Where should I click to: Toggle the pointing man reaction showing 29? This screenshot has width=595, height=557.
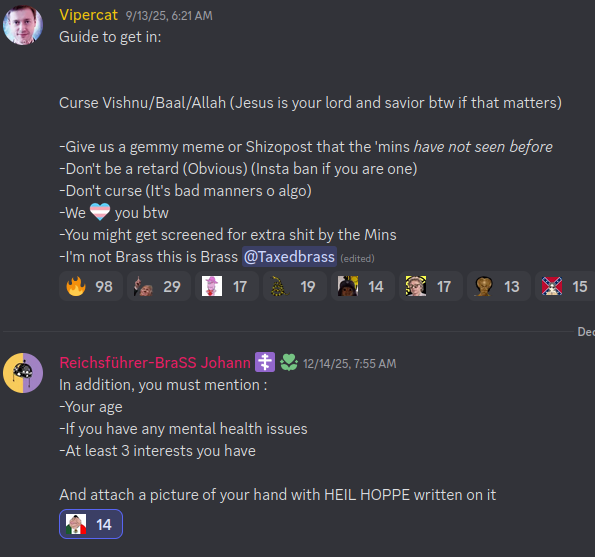pyautogui.click(x=159, y=286)
